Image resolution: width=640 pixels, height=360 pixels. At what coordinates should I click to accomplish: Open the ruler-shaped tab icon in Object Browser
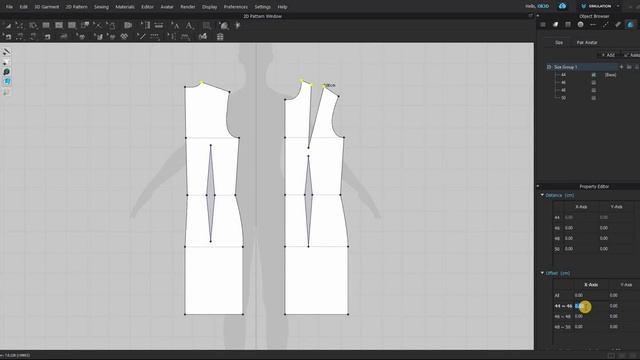tap(618, 24)
